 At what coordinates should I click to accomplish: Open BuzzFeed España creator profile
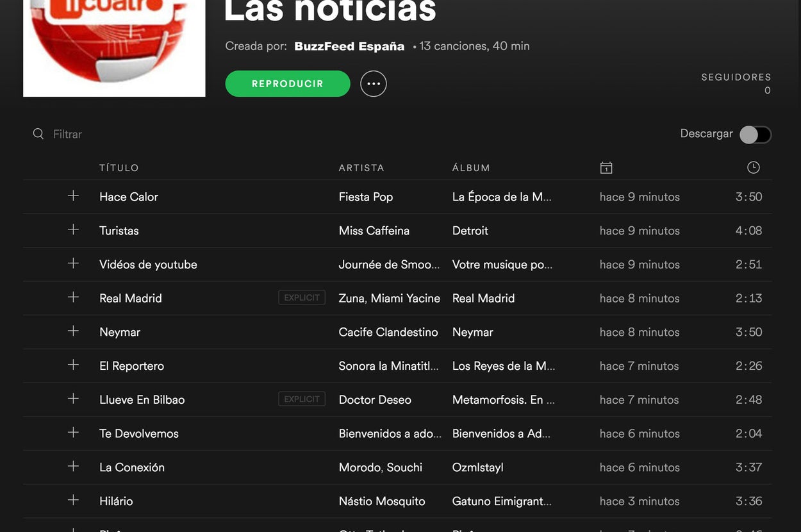pos(349,46)
